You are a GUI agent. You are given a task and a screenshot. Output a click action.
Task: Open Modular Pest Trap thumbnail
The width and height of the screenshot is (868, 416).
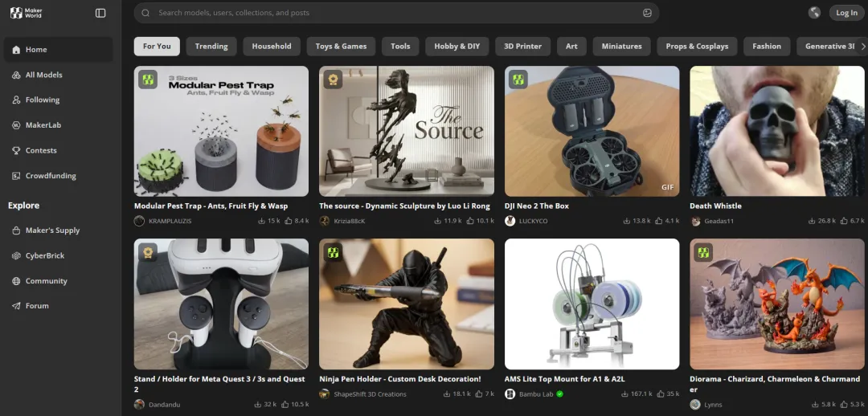[x=221, y=131]
